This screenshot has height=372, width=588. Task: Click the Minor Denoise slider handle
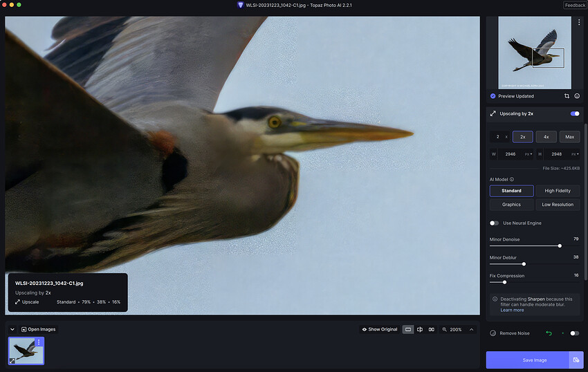(x=560, y=245)
